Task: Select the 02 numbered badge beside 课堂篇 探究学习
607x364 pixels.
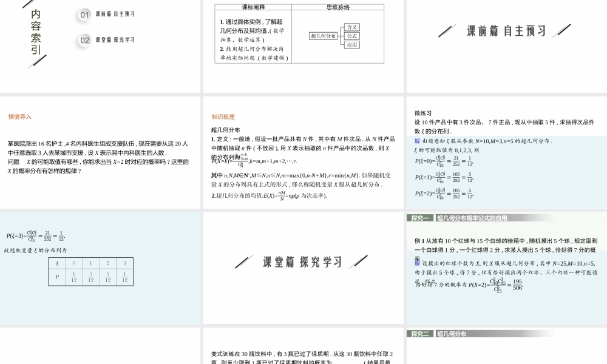Action: [85, 39]
